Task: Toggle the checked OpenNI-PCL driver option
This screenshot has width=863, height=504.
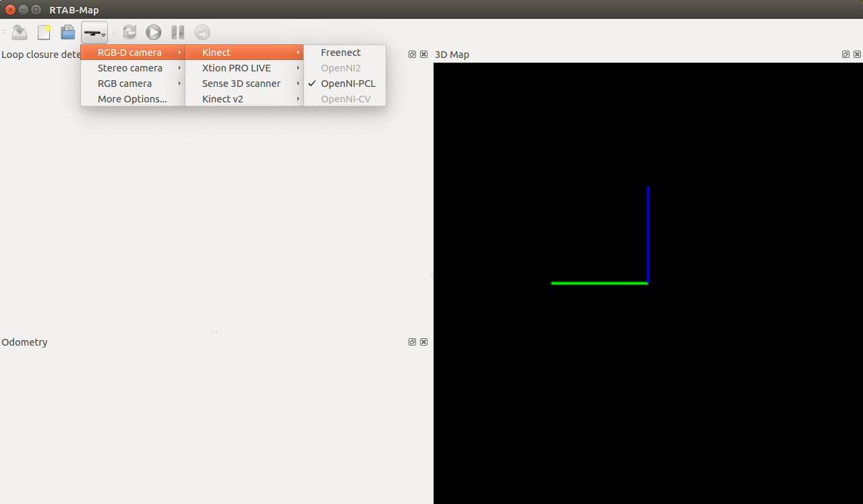Action: [345, 84]
